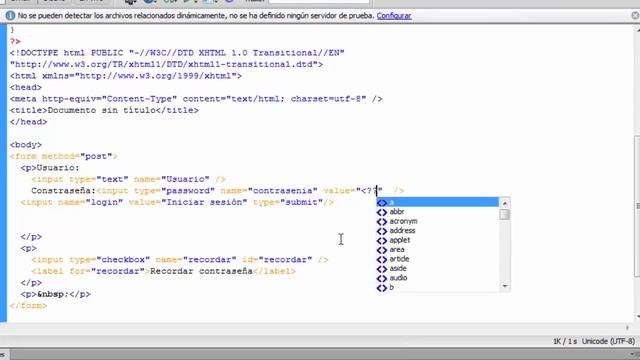Click the type="text" name="Usuario" input line
The image size is (640, 360).
click(129, 179)
